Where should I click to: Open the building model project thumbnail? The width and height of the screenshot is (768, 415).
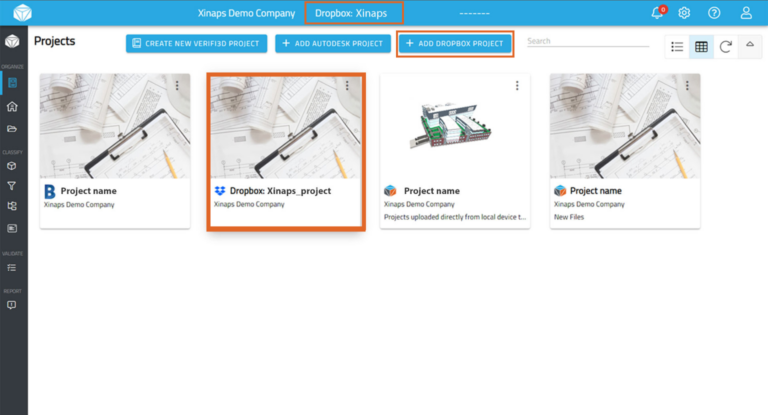pyautogui.click(x=455, y=126)
